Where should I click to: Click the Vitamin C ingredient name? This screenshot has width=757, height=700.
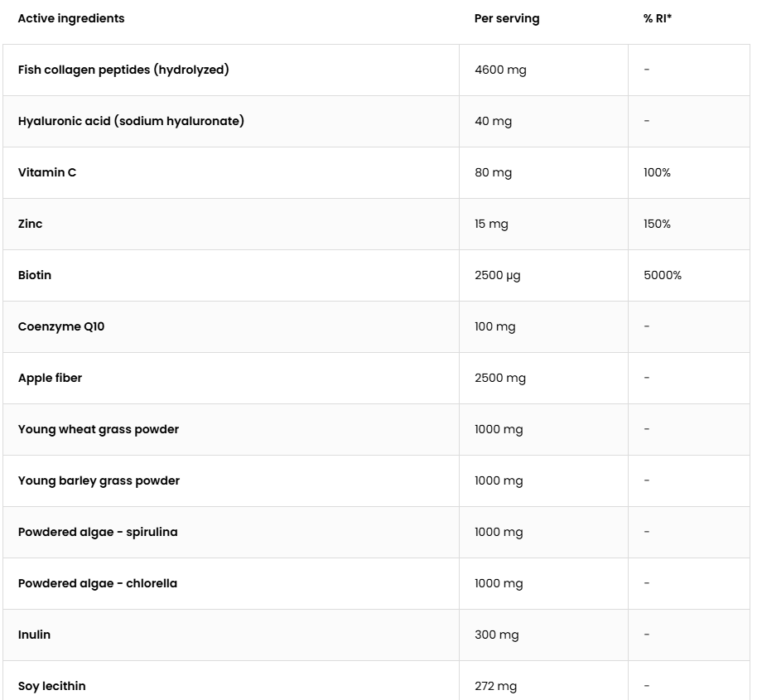[47, 172]
